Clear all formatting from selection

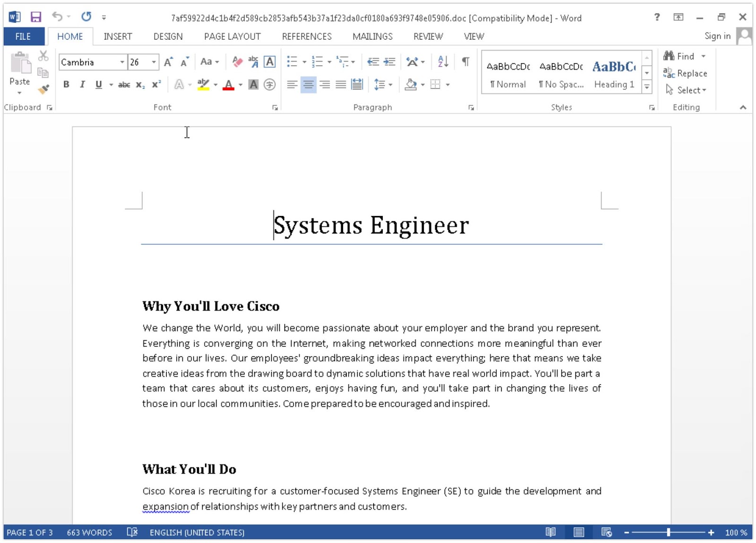[237, 61]
